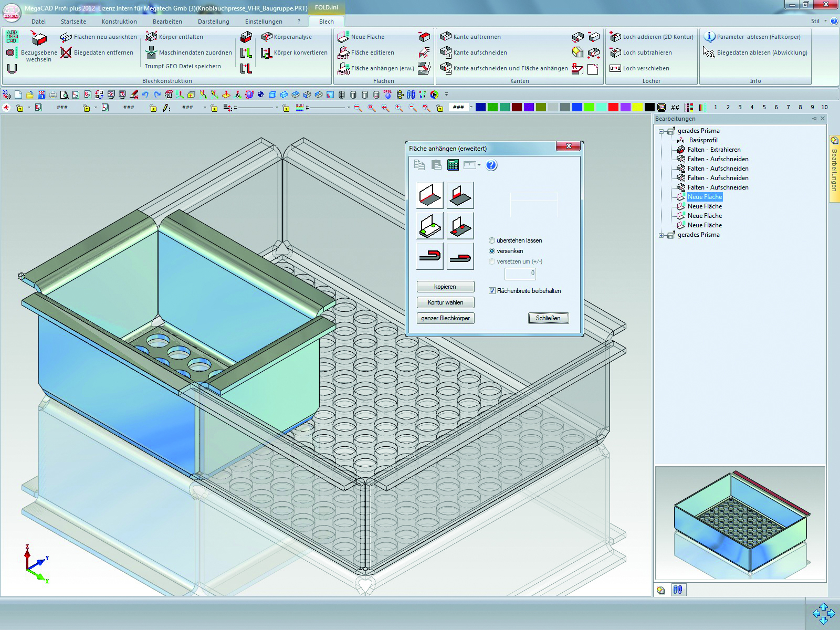
Task: Click Kontur wählen button
Action: [446, 302]
